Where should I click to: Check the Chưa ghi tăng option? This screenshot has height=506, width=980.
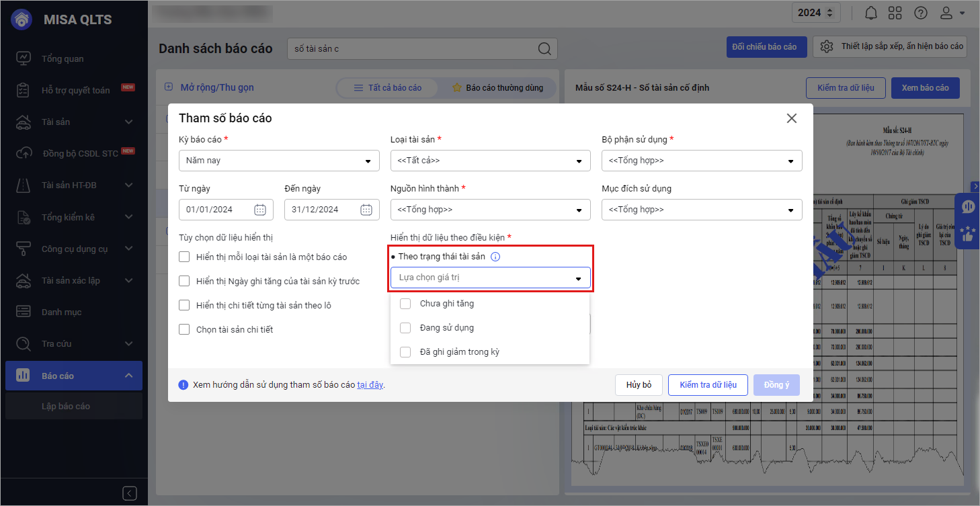point(405,304)
